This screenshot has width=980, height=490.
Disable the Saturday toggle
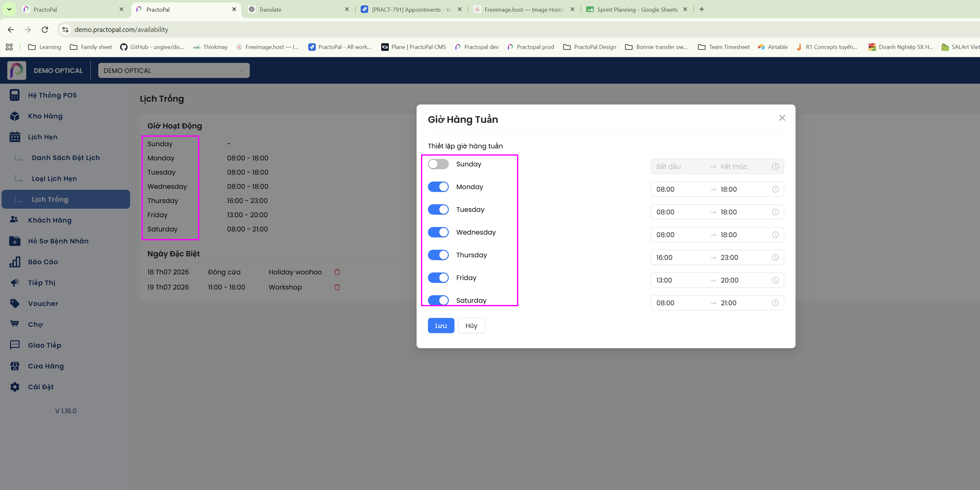coord(438,300)
